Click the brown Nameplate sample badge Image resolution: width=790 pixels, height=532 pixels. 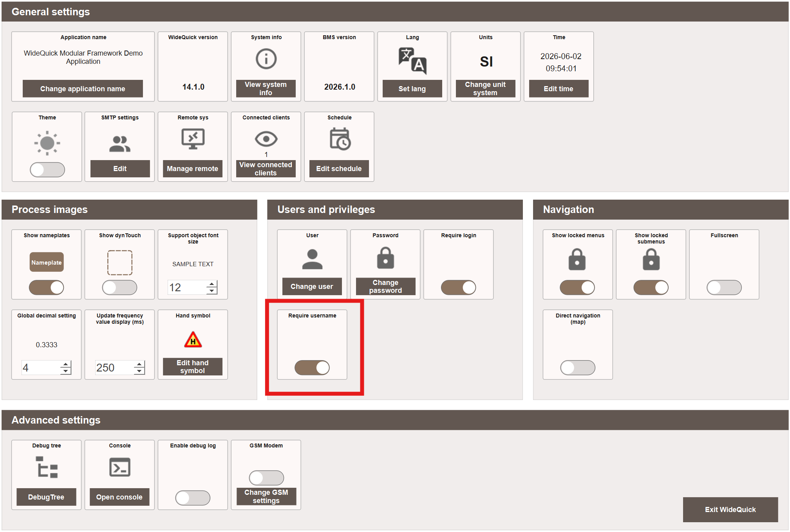[47, 262]
